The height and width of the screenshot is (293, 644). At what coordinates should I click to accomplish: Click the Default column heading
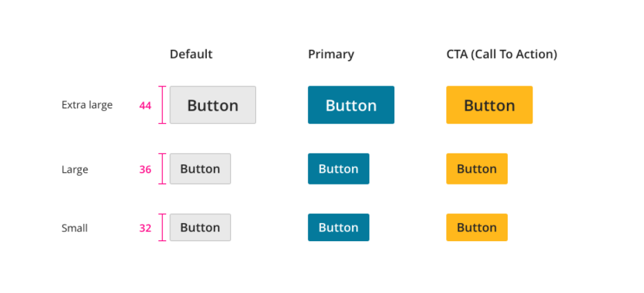(191, 54)
